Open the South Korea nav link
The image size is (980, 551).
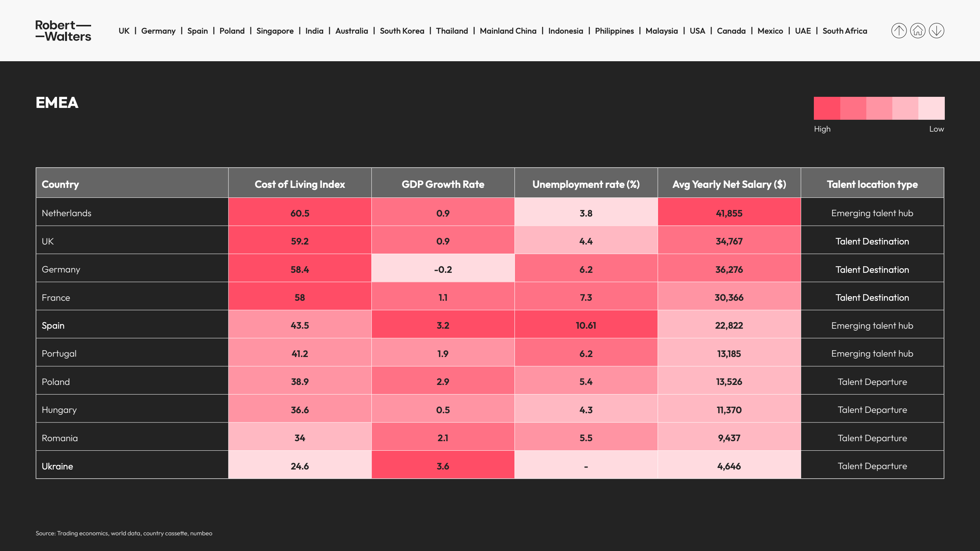(x=402, y=31)
